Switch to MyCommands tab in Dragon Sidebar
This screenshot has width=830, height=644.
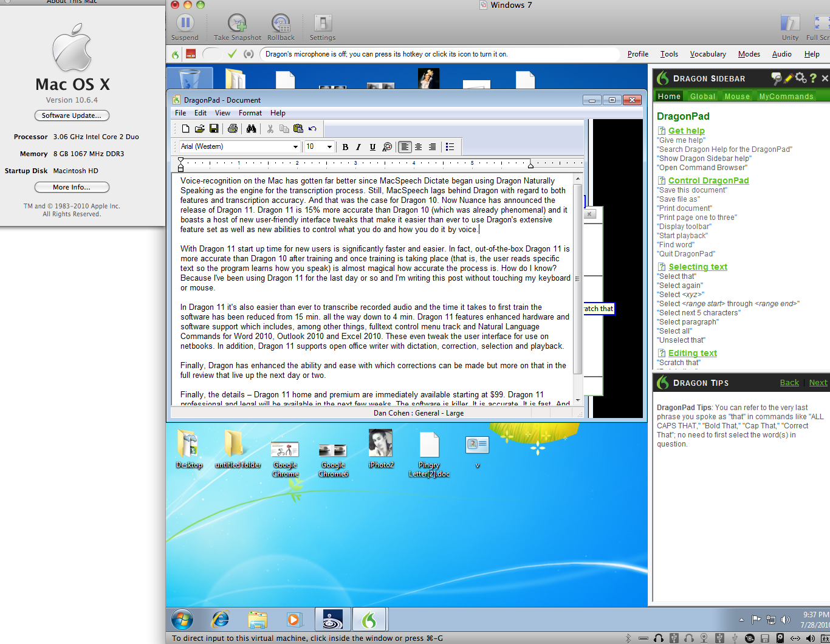(786, 96)
